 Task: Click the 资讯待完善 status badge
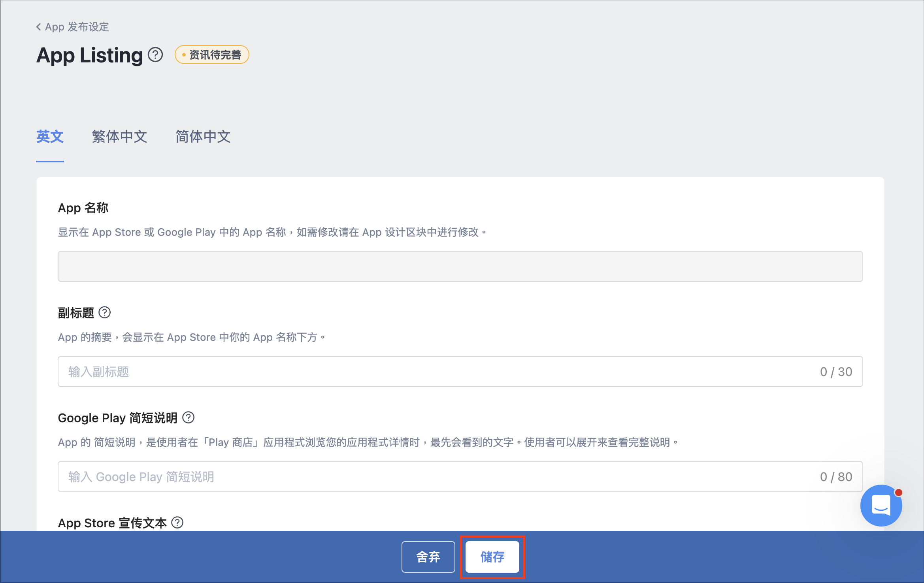212,55
